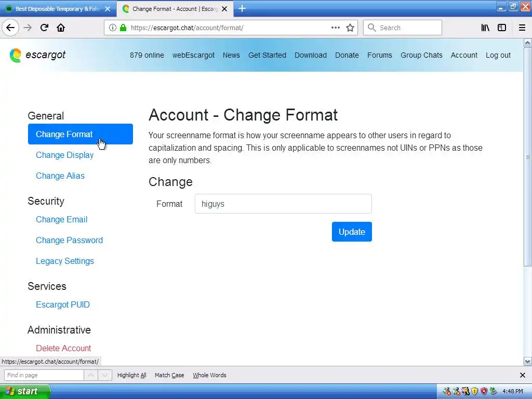
Task: Open Legacy Settings
Action: point(65,261)
